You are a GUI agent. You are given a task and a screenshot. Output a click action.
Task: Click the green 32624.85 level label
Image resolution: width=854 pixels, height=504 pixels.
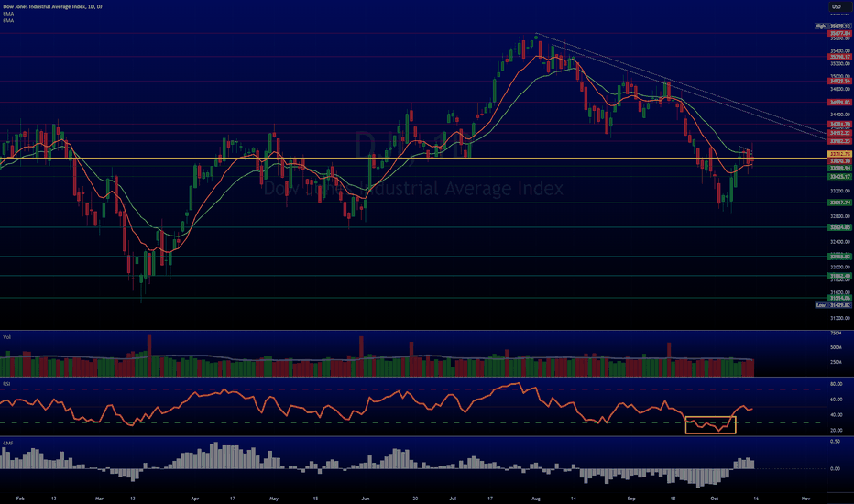(839, 227)
